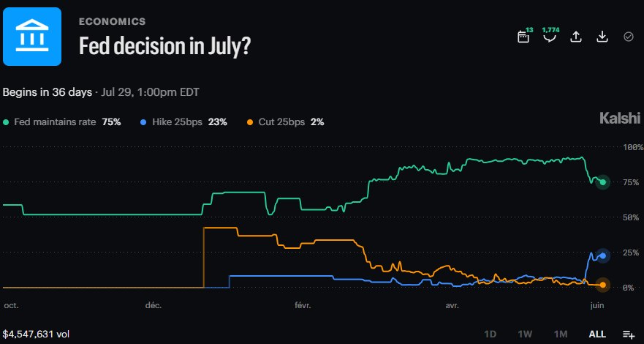Select the ALL time range
The width and height of the screenshot is (644, 344).
point(598,334)
